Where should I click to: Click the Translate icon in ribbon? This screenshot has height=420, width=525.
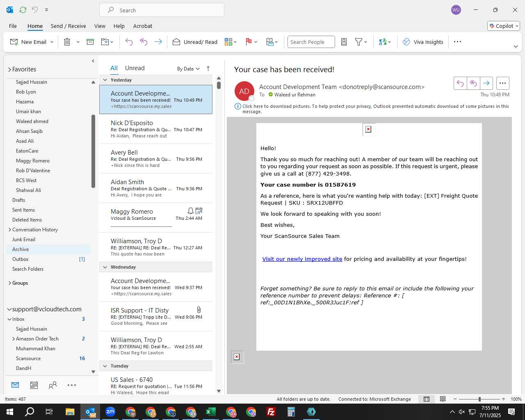[383, 42]
